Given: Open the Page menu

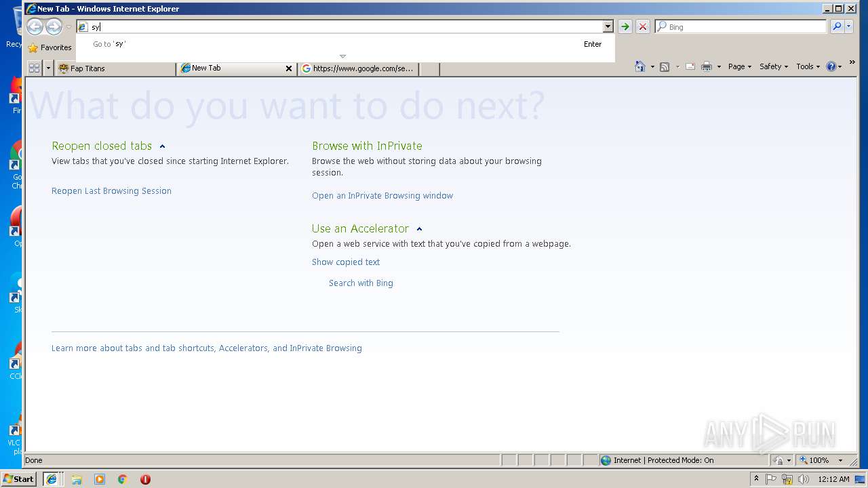Looking at the screenshot, I should click(x=739, y=66).
